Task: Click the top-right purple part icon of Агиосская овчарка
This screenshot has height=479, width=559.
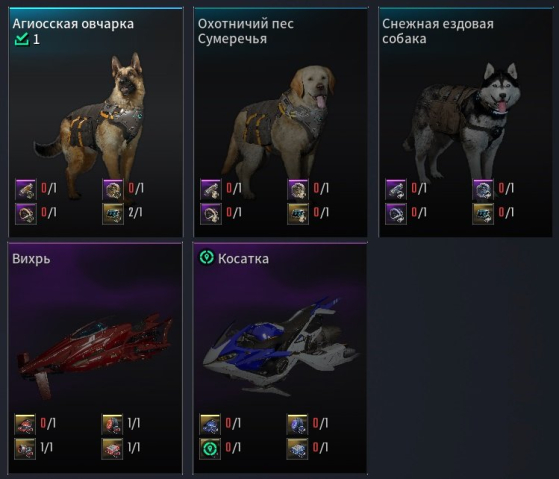Action: click(x=113, y=190)
